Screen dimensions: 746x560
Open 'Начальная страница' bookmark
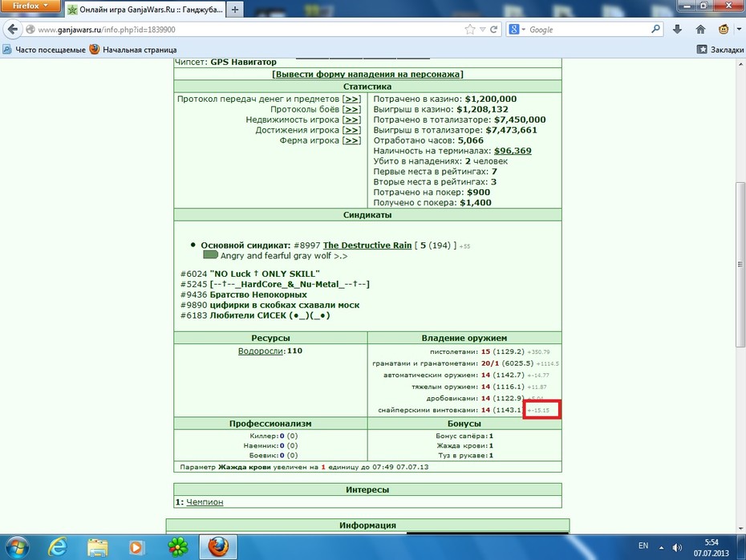(x=133, y=50)
